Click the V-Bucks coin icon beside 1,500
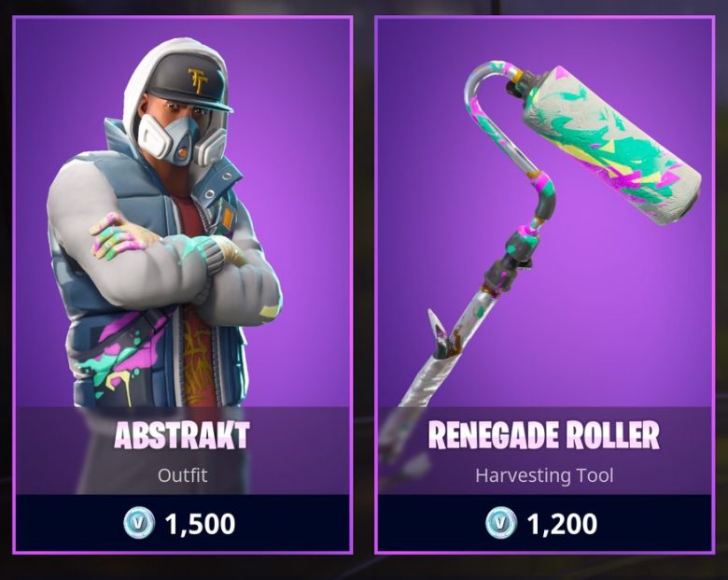 pyautogui.click(x=139, y=523)
